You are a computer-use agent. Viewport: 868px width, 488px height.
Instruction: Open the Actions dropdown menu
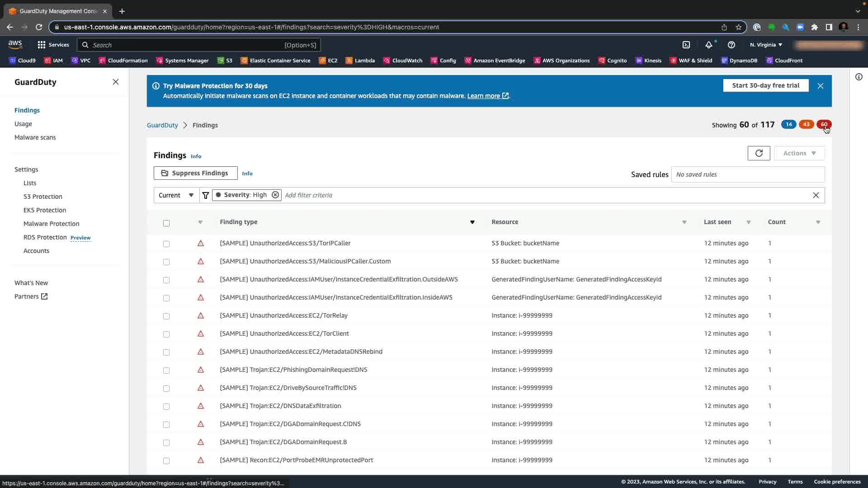tap(799, 153)
